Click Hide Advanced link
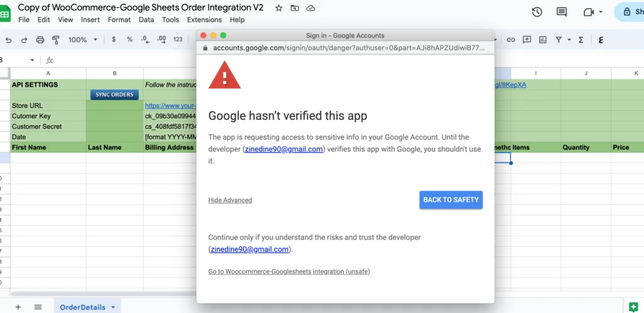Screen dimensions: 644x313 coord(230,200)
